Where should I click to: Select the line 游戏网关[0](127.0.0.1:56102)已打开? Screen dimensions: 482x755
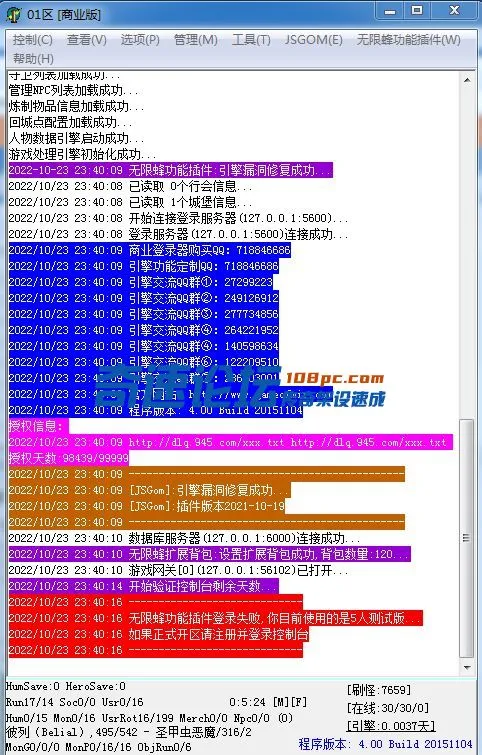tap(178, 570)
